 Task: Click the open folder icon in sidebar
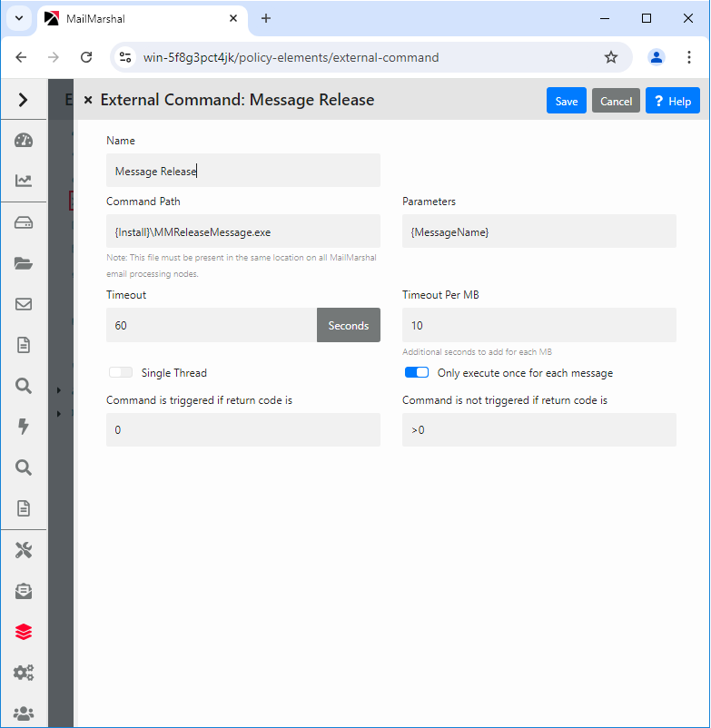(x=24, y=263)
